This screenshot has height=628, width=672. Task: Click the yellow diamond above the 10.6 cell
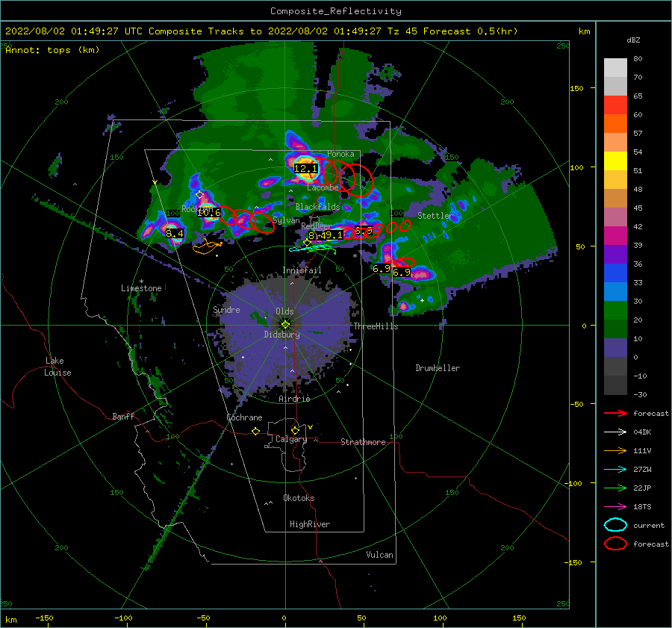199,195
